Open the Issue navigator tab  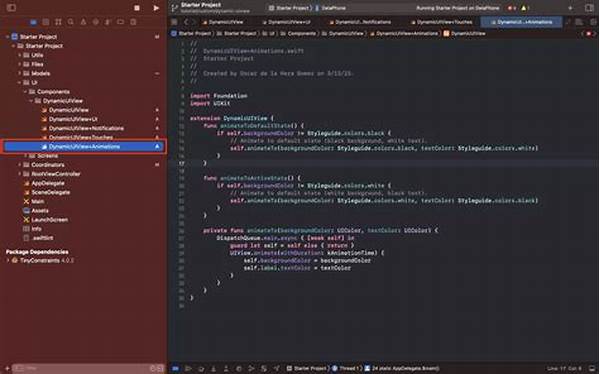tap(83, 22)
